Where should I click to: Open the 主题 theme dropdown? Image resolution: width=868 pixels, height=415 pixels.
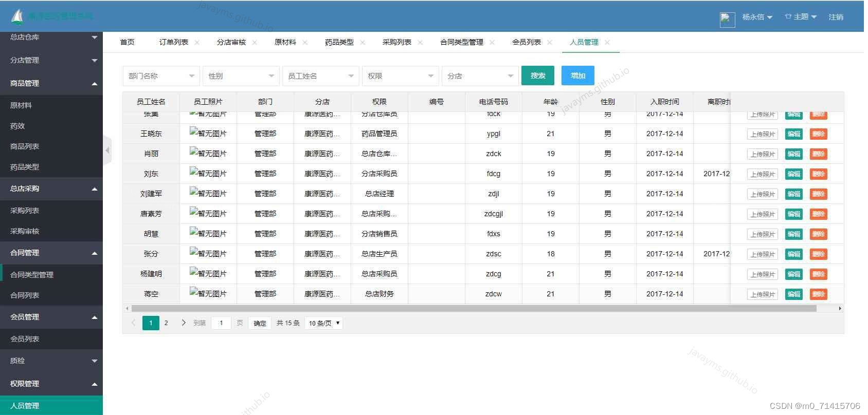click(801, 17)
